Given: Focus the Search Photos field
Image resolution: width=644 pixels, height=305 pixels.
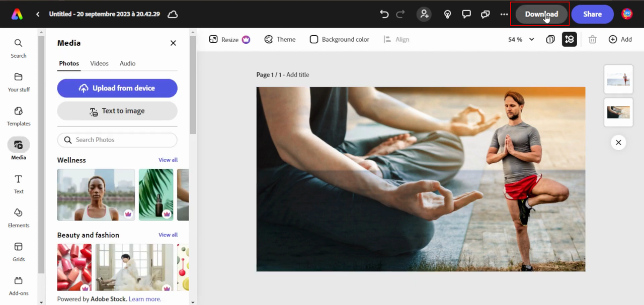Looking at the screenshot, I should pyautogui.click(x=117, y=140).
